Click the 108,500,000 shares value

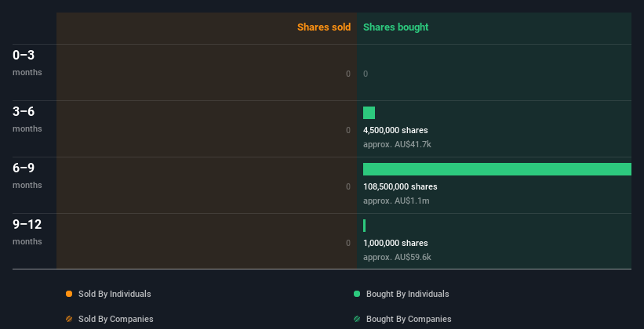400,186
